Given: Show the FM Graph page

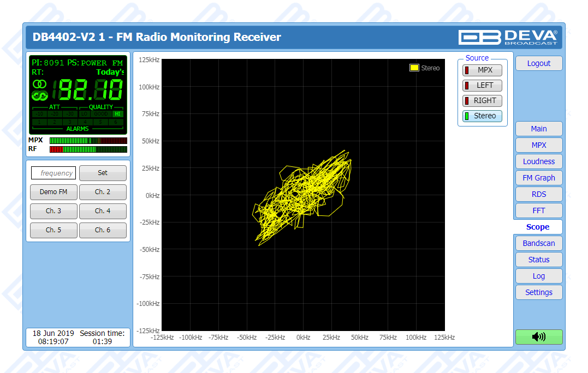Looking at the screenshot, I should 538,178.
